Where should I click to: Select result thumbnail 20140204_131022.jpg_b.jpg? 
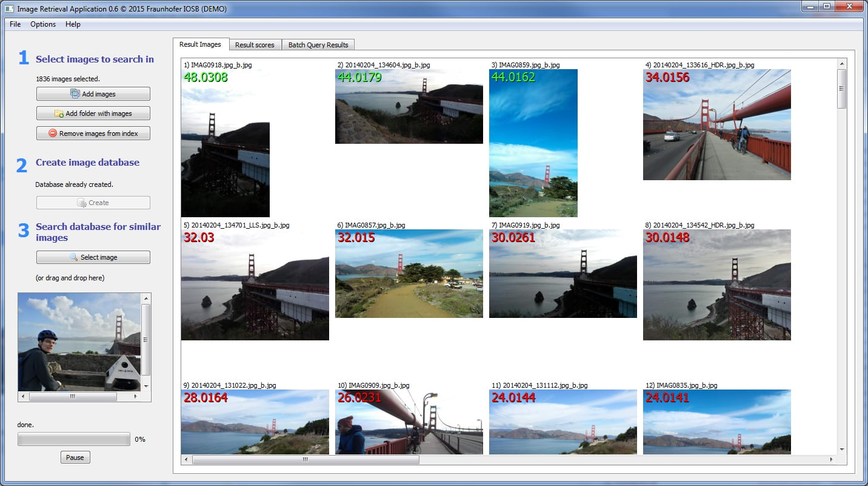click(255, 422)
